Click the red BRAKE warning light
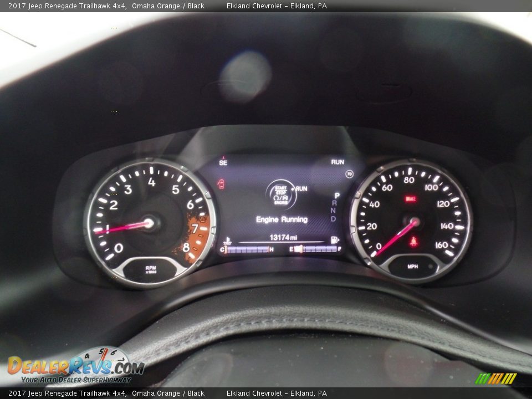 coord(411,199)
